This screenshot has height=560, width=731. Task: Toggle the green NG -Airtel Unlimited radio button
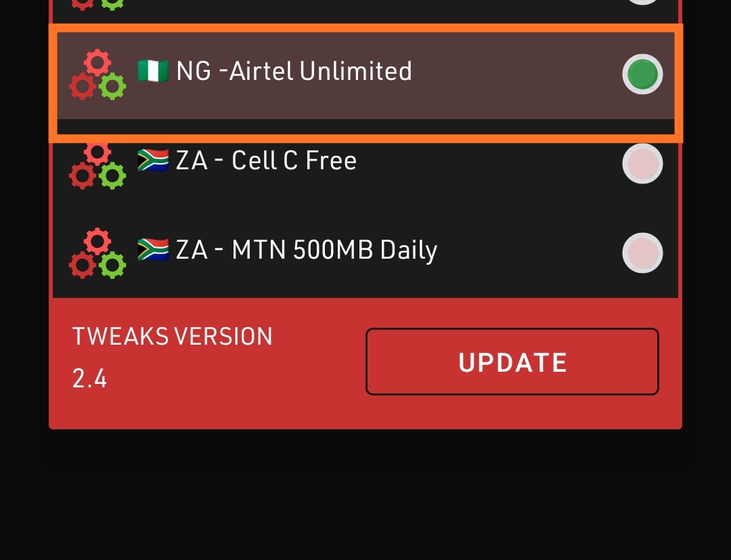pyautogui.click(x=642, y=74)
